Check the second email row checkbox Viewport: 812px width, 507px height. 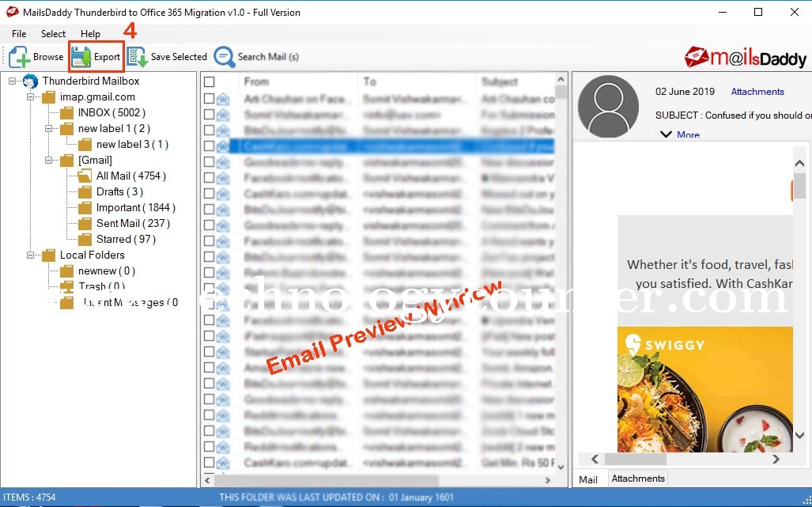tap(210, 114)
